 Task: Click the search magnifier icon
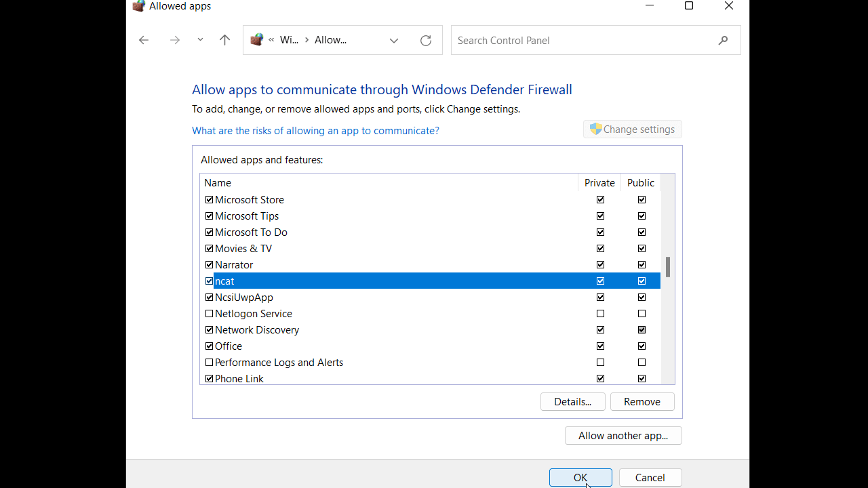pos(723,40)
